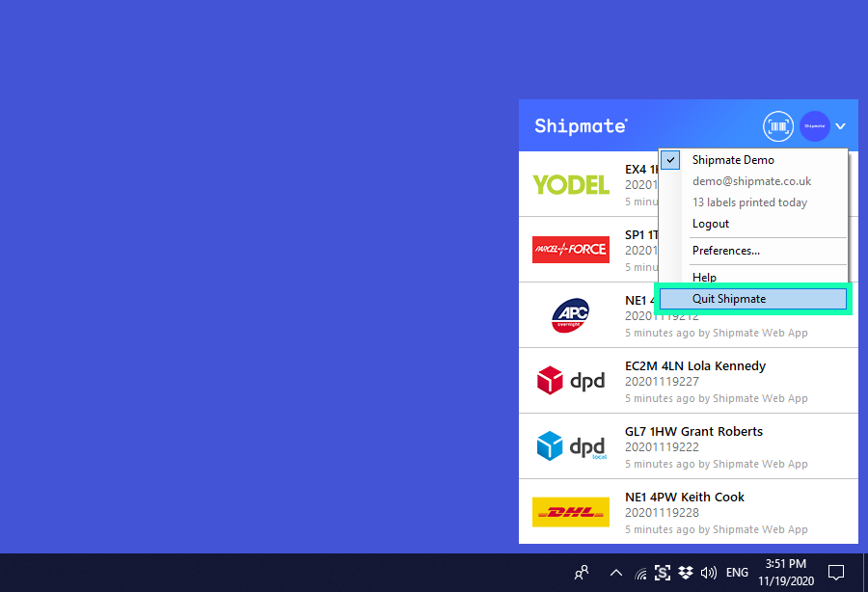Open the People icon in the taskbar

coord(582,573)
